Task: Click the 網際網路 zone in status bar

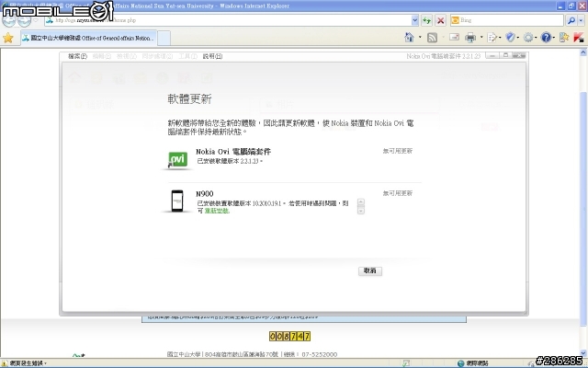Action: click(473, 363)
